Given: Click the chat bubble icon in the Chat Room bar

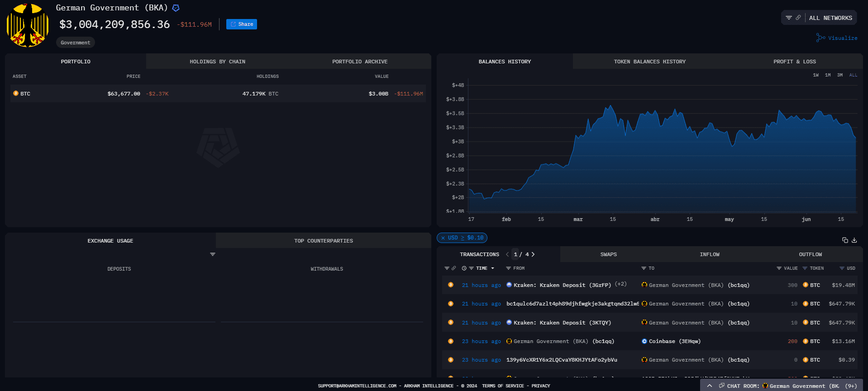Looking at the screenshot, I should pyautogui.click(x=722, y=386).
